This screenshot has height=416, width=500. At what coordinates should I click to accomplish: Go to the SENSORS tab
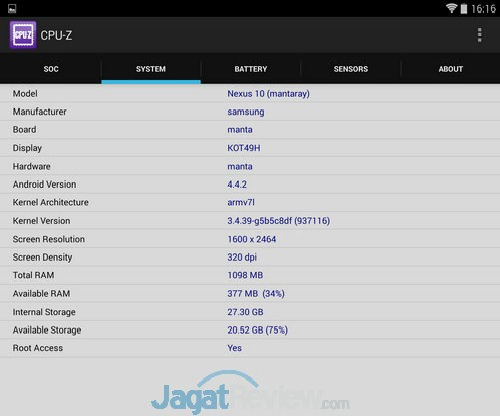click(351, 69)
